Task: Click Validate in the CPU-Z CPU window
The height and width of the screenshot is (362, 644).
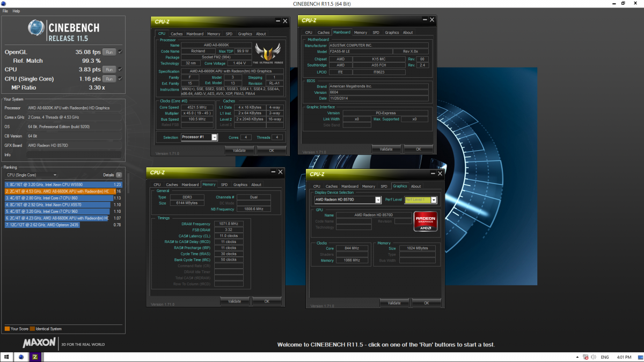Action: [x=239, y=151]
